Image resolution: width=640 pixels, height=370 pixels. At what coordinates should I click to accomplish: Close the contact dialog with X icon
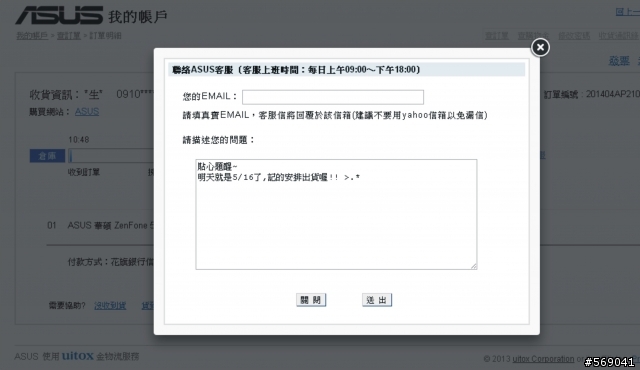540,47
